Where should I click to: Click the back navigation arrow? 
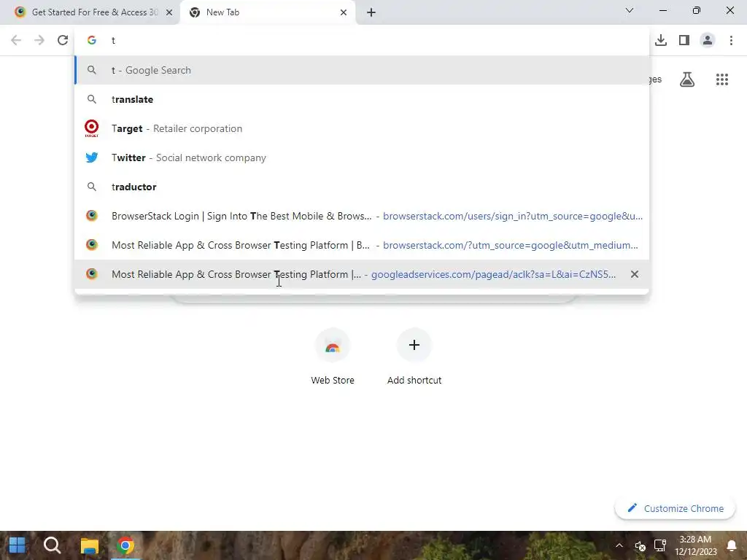coord(16,40)
